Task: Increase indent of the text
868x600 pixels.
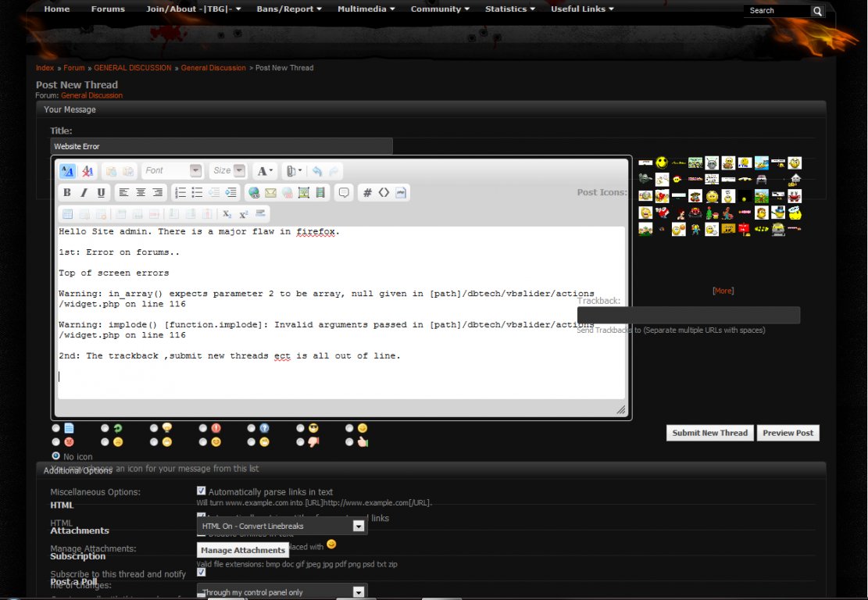Action: 230,193
